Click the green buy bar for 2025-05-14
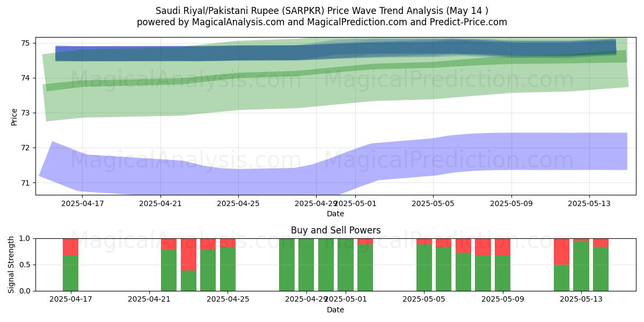Screen dimensions: 644x322 click(601, 269)
